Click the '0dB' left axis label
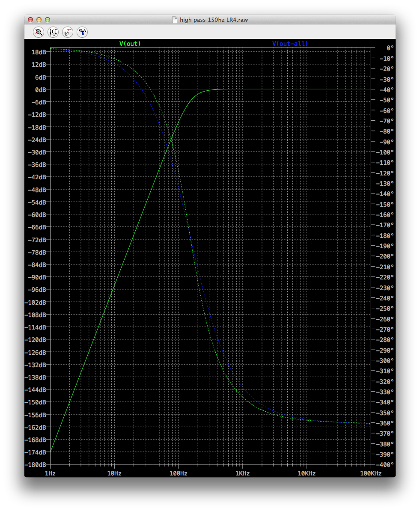420x511 pixels. tap(40, 89)
